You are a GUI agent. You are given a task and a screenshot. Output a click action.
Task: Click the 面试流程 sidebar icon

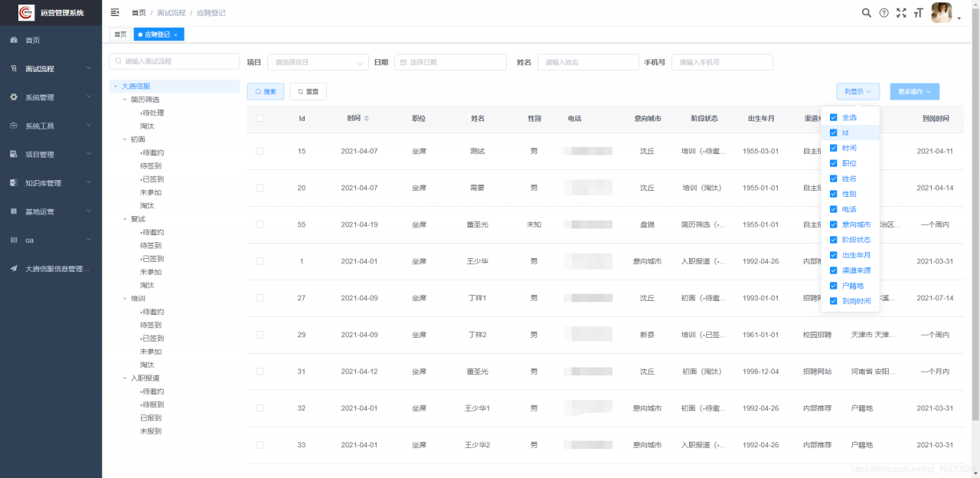[x=14, y=68]
